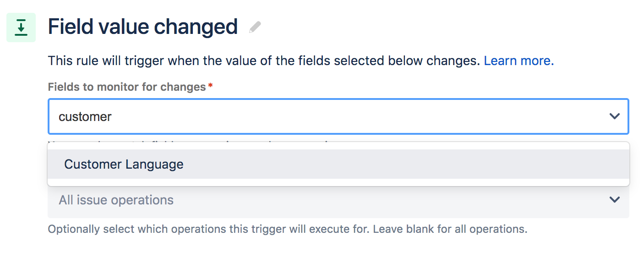Click the pencil icon to rename rule

click(255, 27)
